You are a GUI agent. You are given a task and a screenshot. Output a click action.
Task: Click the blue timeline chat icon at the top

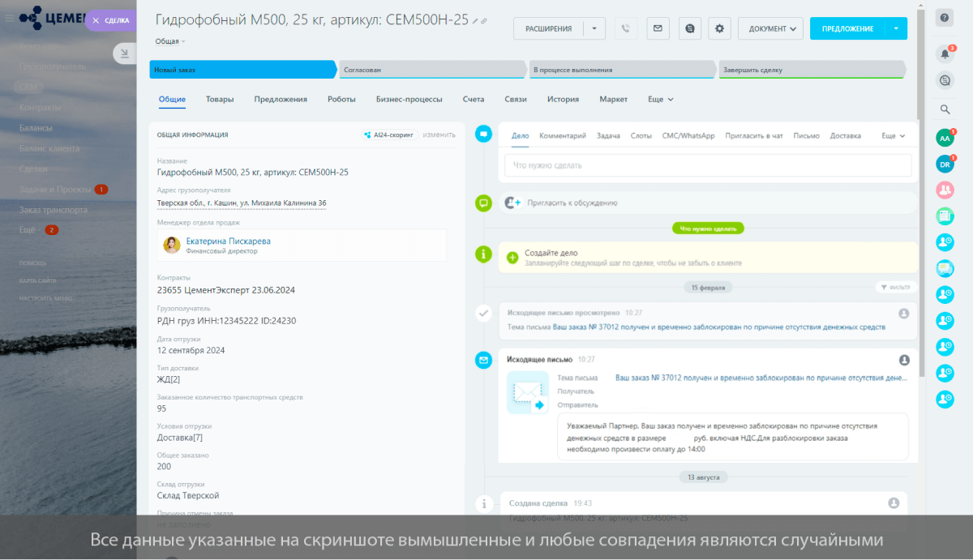click(484, 134)
